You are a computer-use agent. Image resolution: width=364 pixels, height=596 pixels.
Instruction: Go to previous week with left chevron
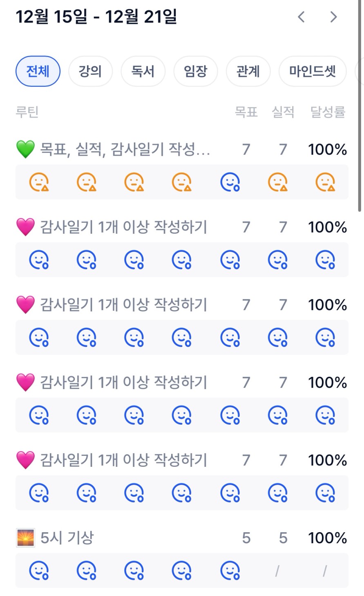click(x=301, y=17)
